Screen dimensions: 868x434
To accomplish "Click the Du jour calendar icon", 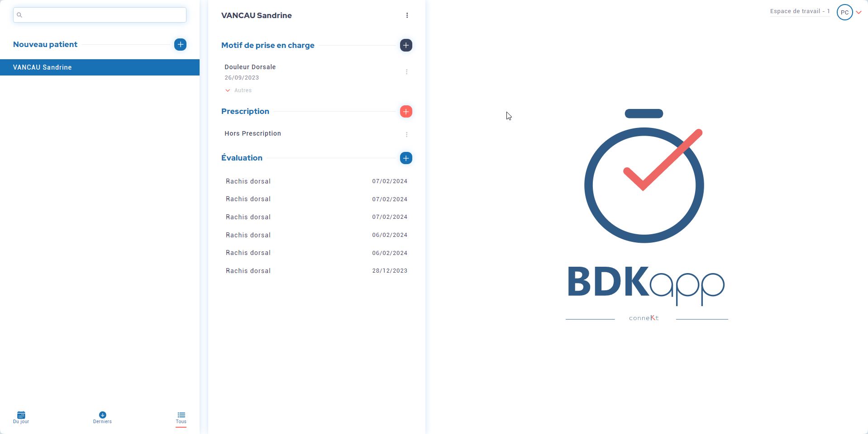I will 21,415.
